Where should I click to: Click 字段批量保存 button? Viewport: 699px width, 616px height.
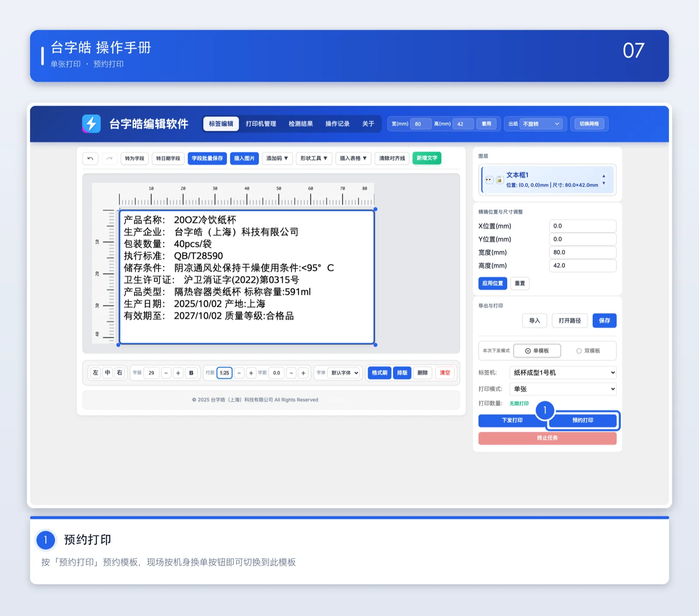(x=207, y=158)
